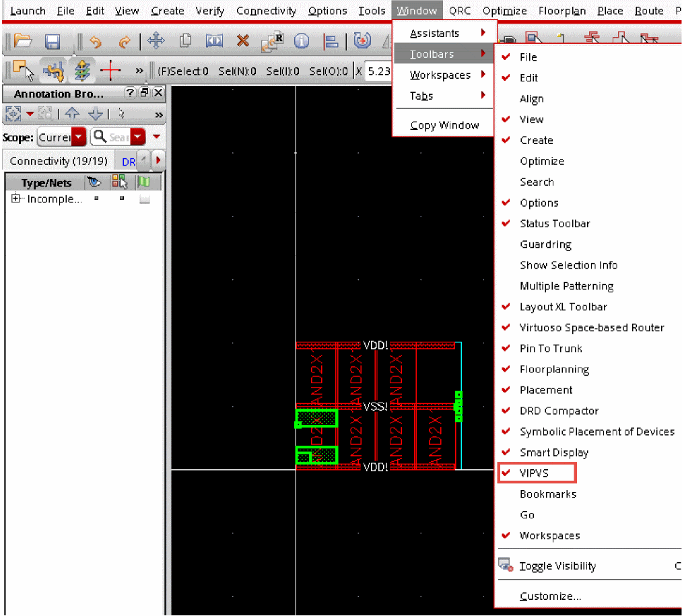Image resolution: width=682 pixels, height=616 pixels.
Task: Click Copy Window menu entry
Action: (444, 125)
